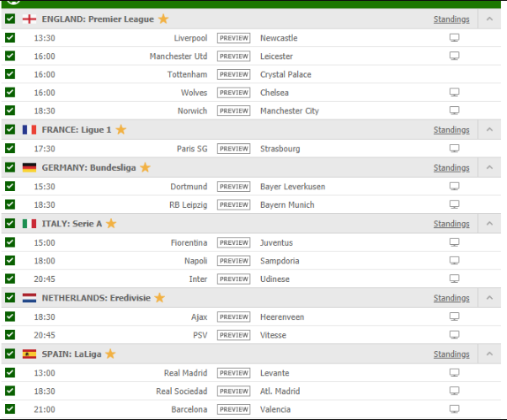Select the Inter team name
This screenshot has width=507, height=420.
[199, 279]
